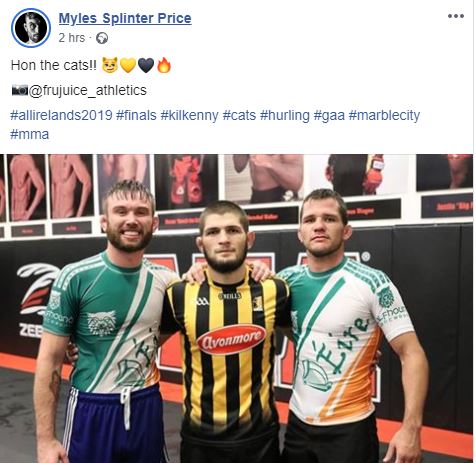Viewport: 476px width, 463px height.
Task: Click the fire emoji
Action: (x=164, y=65)
